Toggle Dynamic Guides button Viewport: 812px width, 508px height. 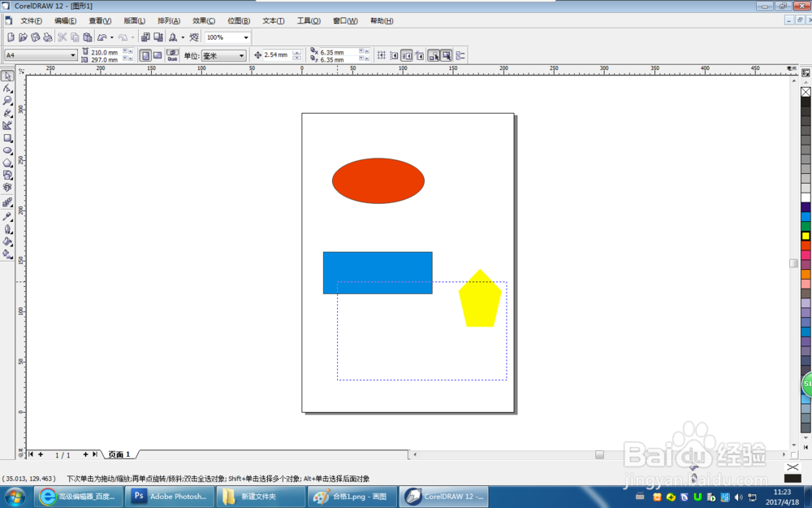[420, 55]
